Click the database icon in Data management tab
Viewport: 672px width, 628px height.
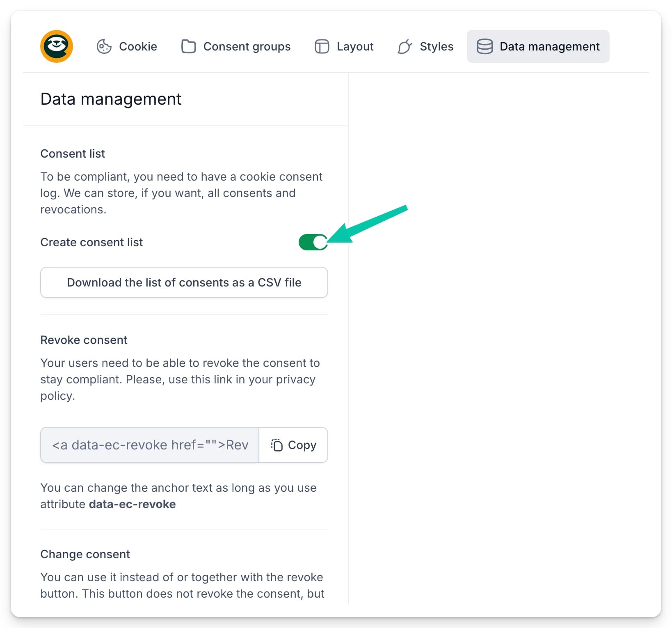tap(485, 46)
